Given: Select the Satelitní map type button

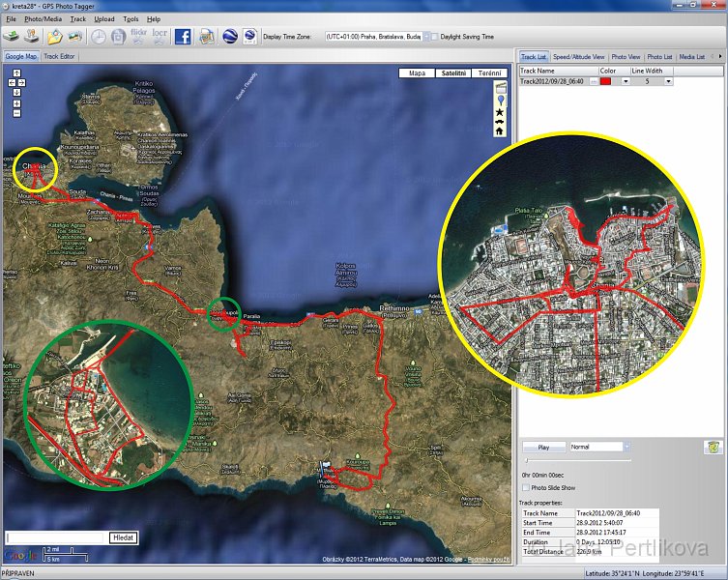Looking at the screenshot, I should click(x=453, y=72).
